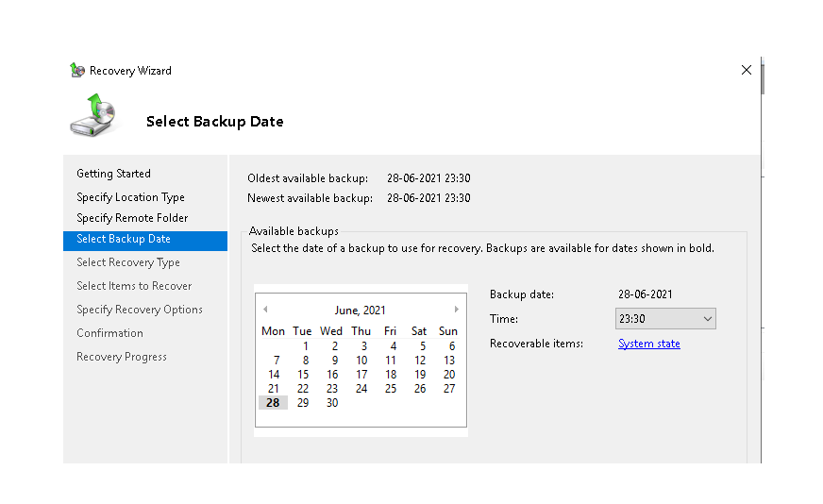Viewport: 823px width, 504px height.
Task: Pick date 8 in calendar
Action: pos(306,361)
